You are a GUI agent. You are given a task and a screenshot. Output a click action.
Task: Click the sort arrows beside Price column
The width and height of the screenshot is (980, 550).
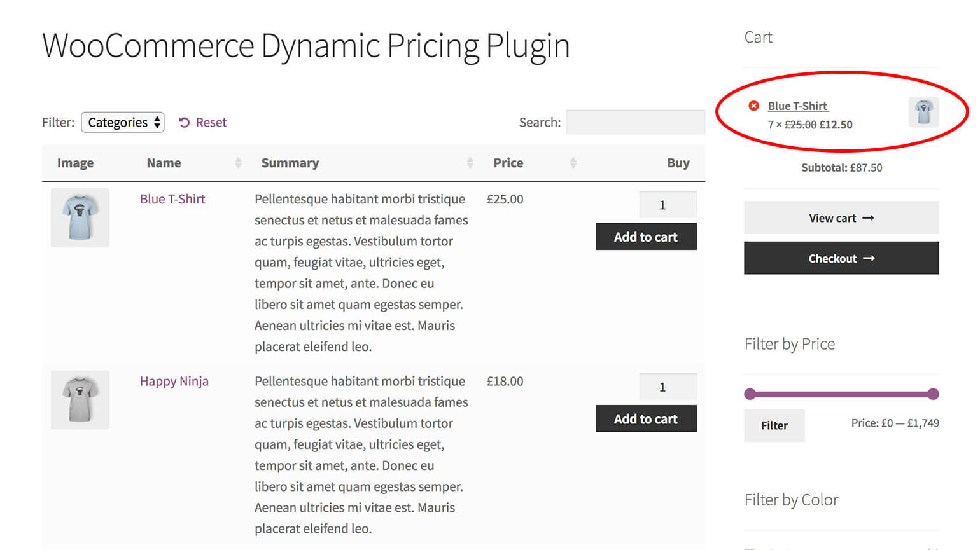tap(571, 162)
